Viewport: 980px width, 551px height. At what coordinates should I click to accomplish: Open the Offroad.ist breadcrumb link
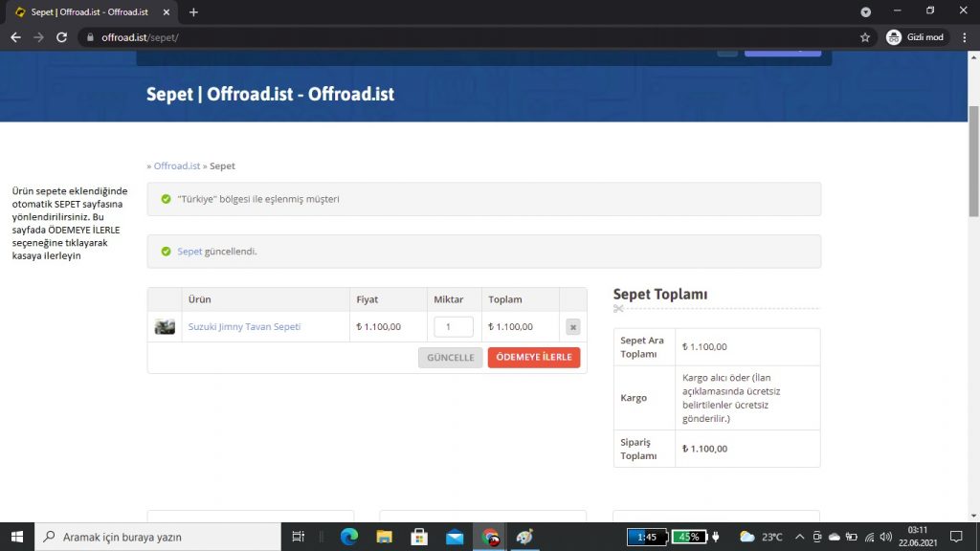click(177, 166)
